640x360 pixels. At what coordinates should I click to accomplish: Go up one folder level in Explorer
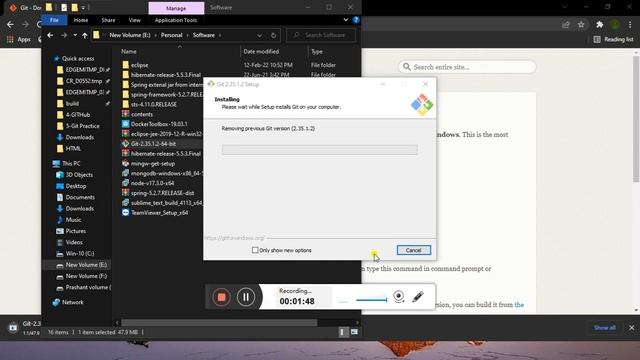click(x=84, y=36)
